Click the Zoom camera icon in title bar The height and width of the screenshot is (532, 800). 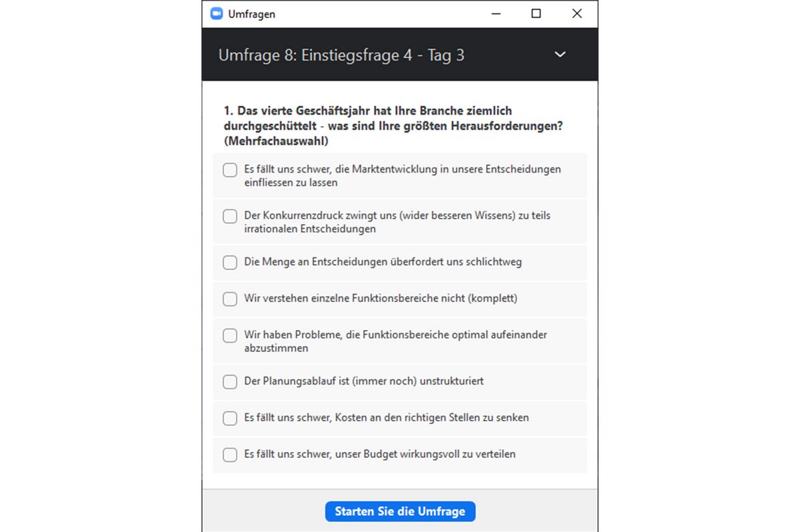216,13
